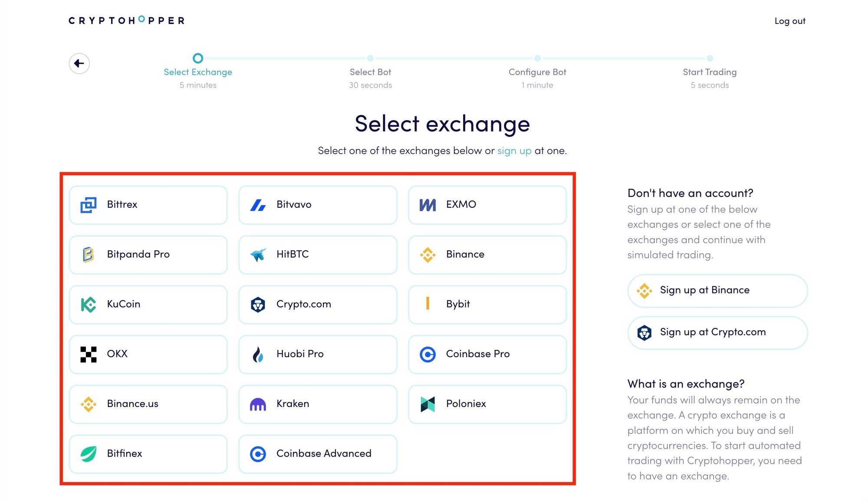The image size is (868, 502).
Task: Select the OKX exchange icon
Action: coord(89,354)
